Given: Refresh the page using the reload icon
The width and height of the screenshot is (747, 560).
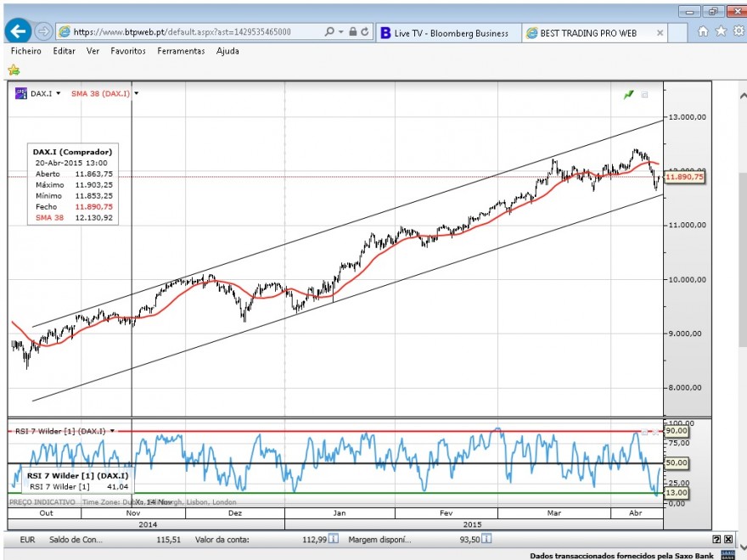Looking at the screenshot, I should pos(364,31).
